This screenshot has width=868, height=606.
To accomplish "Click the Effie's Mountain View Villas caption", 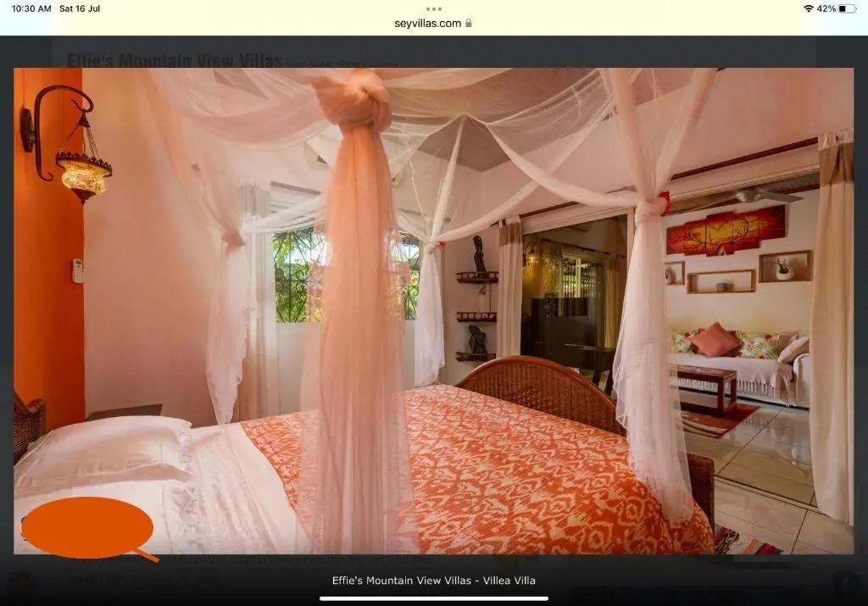I will (433, 581).
